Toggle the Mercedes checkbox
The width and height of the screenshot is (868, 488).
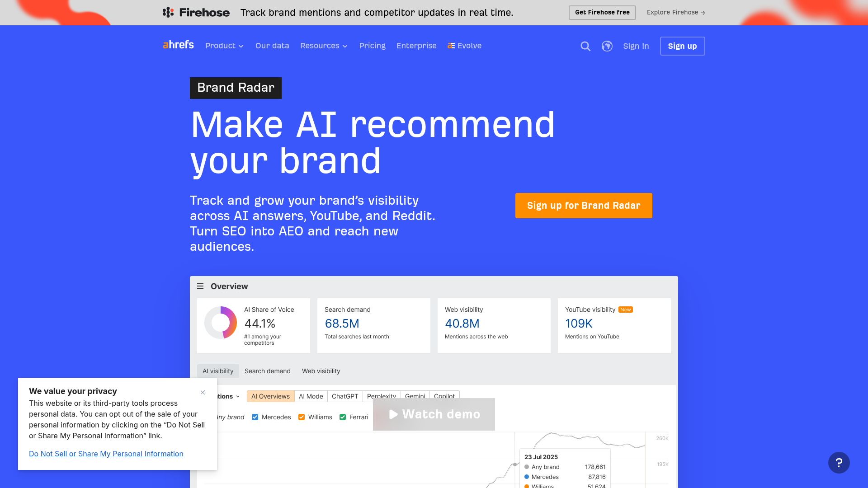coord(255,417)
